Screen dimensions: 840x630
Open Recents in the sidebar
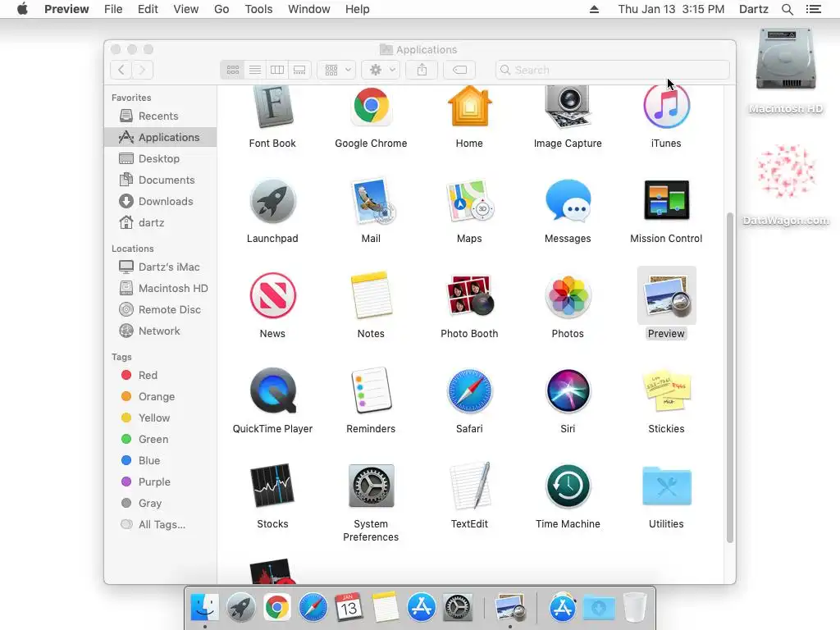(x=160, y=116)
